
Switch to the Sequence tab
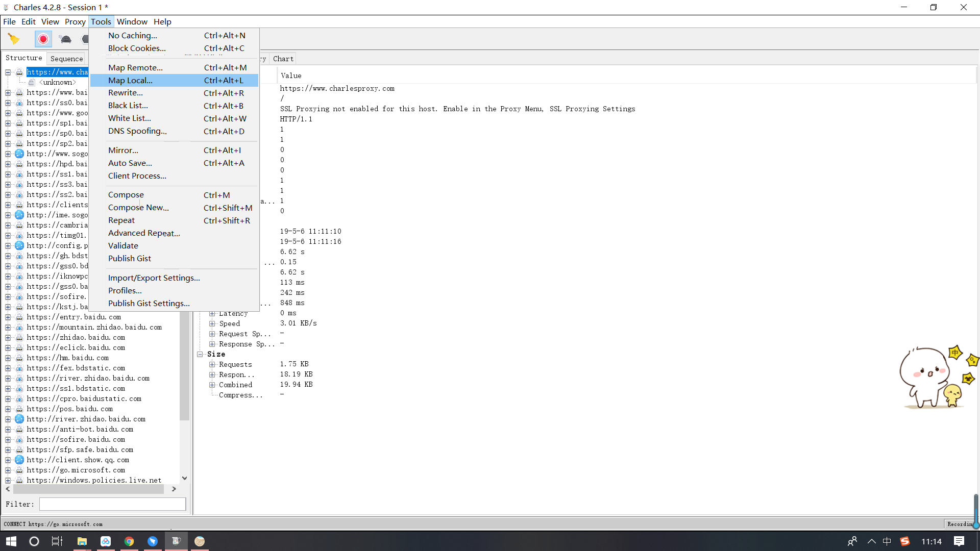coord(66,59)
